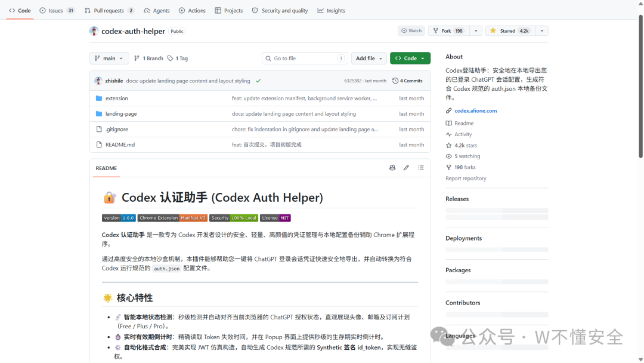Screen dimensions: 644x363
Task: Open the Releases section heading
Action: click(x=457, y=199)
